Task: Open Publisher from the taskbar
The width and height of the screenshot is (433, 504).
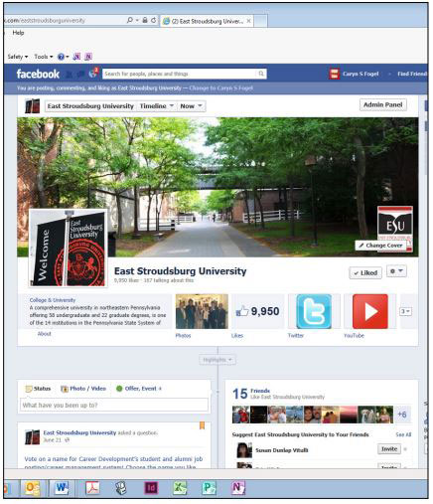Action: tap(209, 488)
